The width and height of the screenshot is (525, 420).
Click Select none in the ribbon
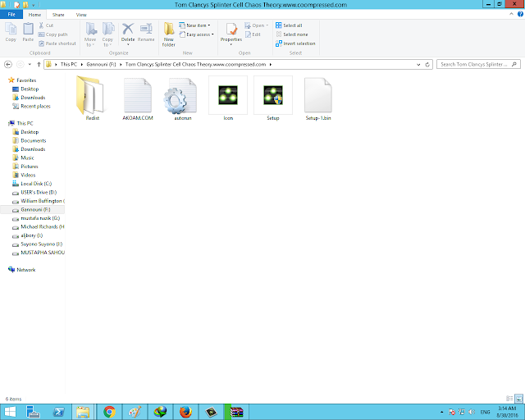pyautogui.click(x=292, y=34)
